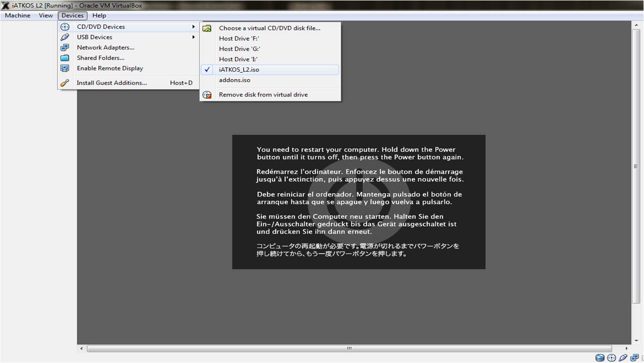Click the network status bar indicator
Image resolution: width=644 pixels, height=363 pixels.
tap(635, 358)
